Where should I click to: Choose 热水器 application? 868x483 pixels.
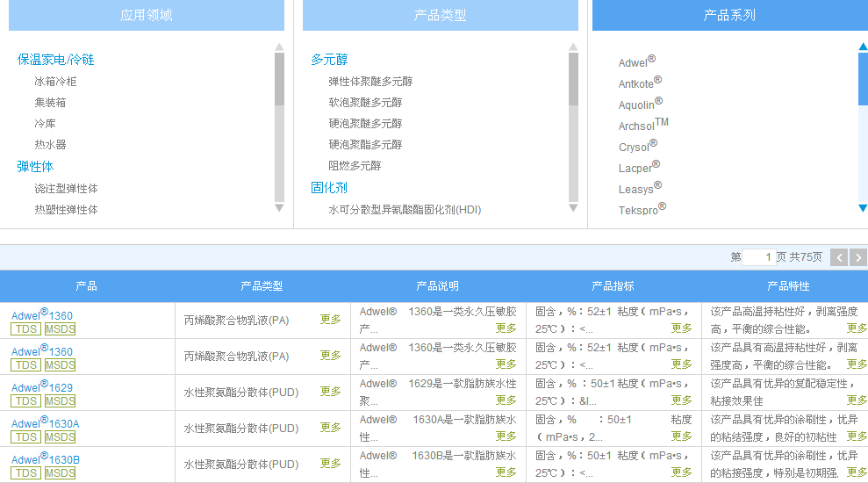point(50,145)
